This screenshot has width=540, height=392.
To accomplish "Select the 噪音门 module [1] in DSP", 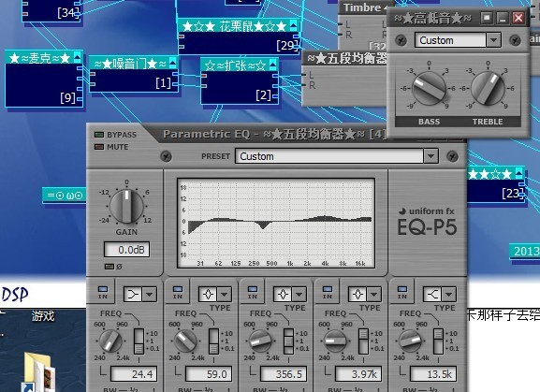I will pyautogui.click(x=134, y=74).
